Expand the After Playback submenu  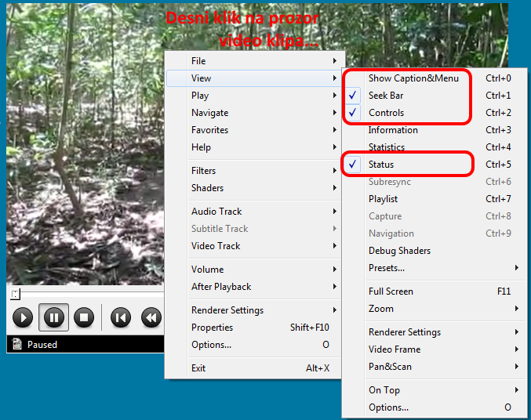coord(254,287)
